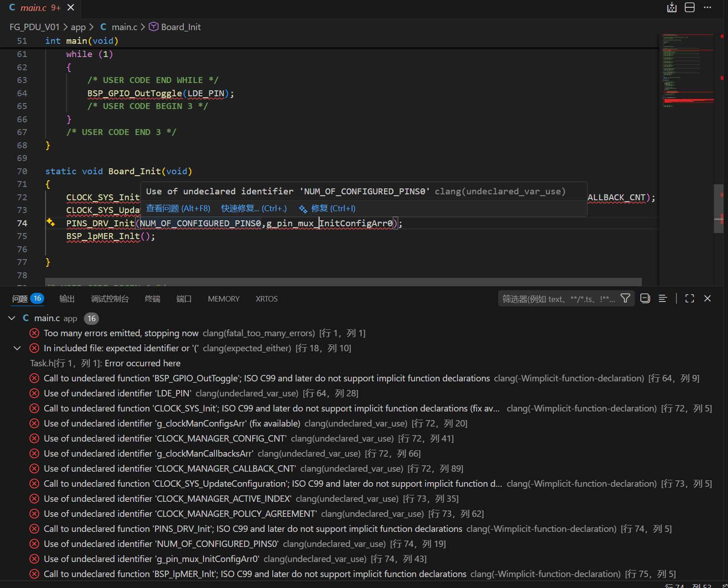Click the 修复 (Ctrl+I) AI fix link
Viewport: 728px width, 588px height.
tap(333, 208)
